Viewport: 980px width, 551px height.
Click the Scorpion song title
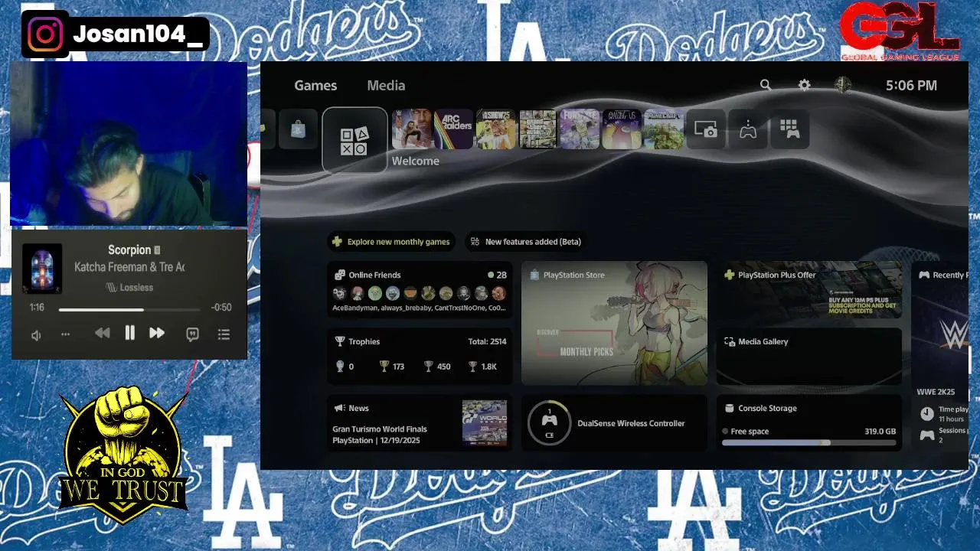coord(129,249)
